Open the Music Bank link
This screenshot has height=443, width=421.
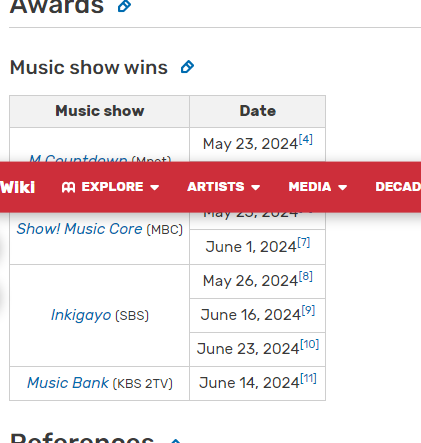tap(68, 383)
